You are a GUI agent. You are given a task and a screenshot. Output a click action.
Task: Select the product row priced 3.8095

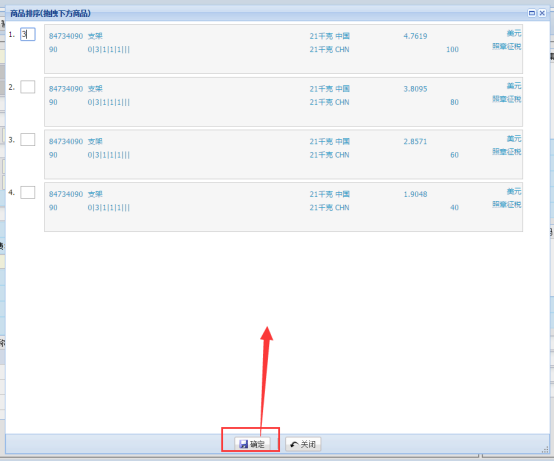283,102
